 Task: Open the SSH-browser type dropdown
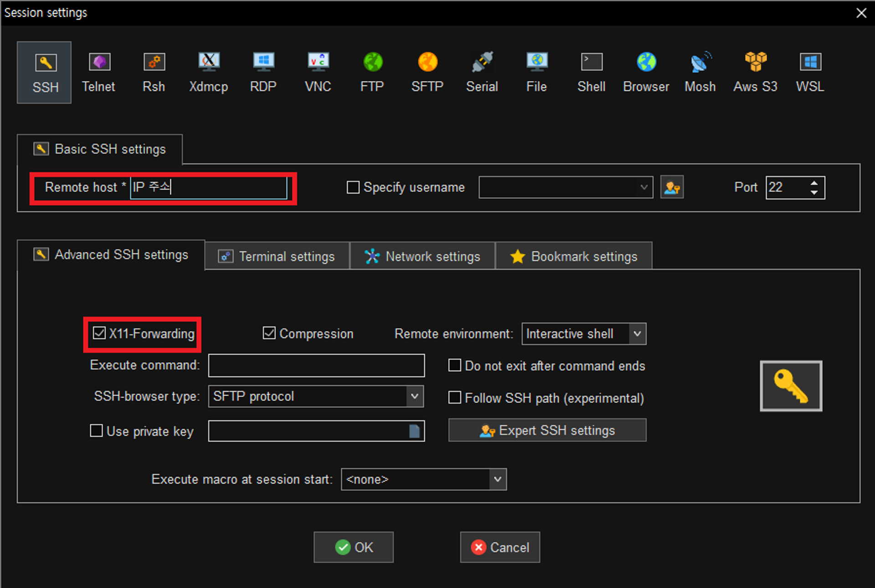pyautogui.click(x=414, y=396)
